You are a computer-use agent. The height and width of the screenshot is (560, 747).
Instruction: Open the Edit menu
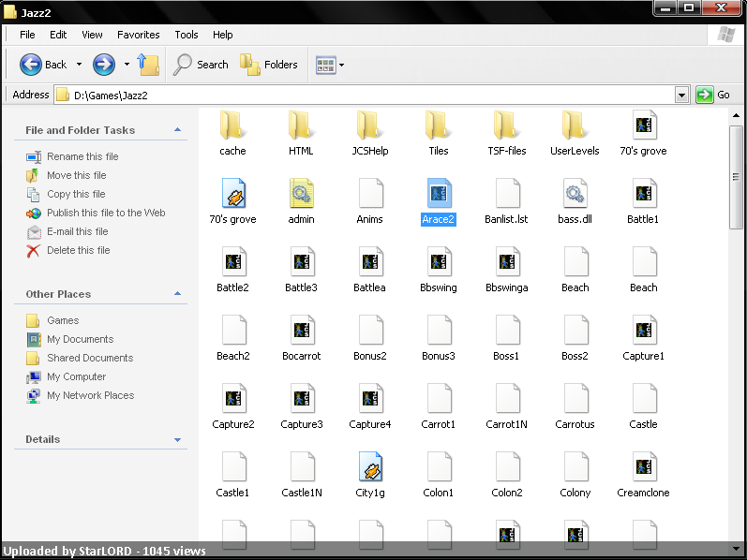tap(58, 35)
